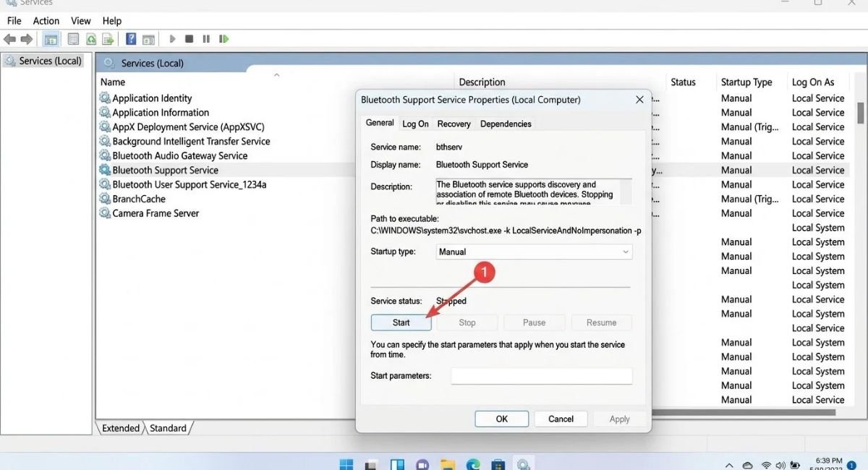
Task: Open Microsoft Store from the taskbar
Action: (498, 464)
